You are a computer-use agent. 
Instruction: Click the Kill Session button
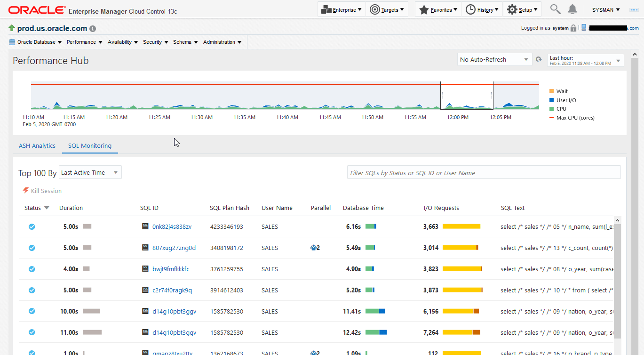coord(42,191)
